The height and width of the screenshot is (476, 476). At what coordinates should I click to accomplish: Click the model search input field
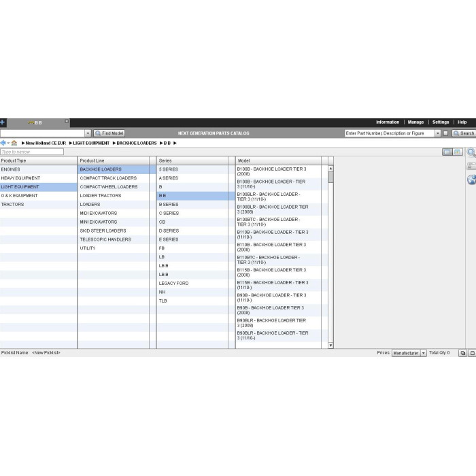click(x=42, y=133)
